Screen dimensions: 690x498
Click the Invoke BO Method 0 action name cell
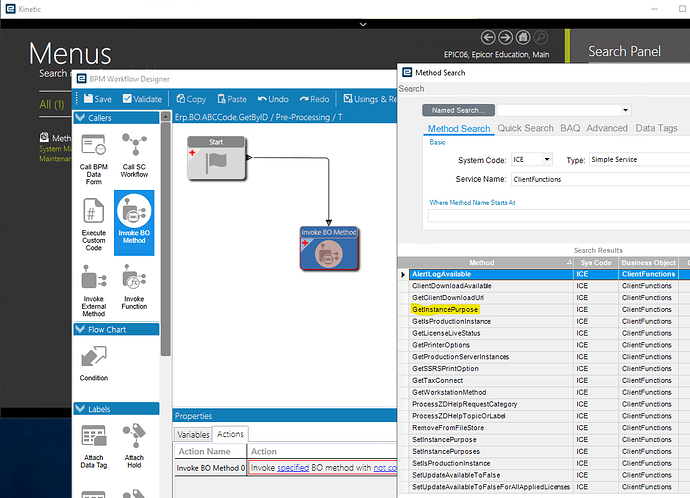(210, 468)
